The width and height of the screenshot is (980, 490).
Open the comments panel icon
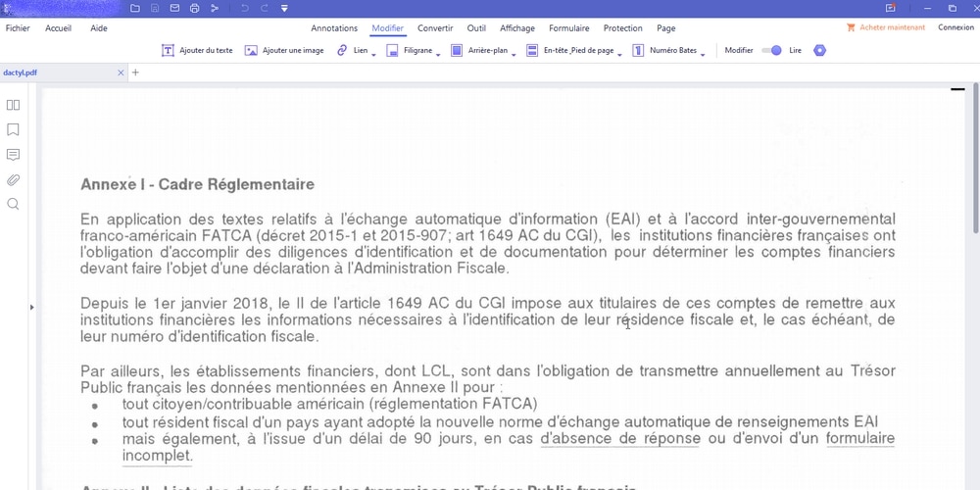(x=13, y=155)
